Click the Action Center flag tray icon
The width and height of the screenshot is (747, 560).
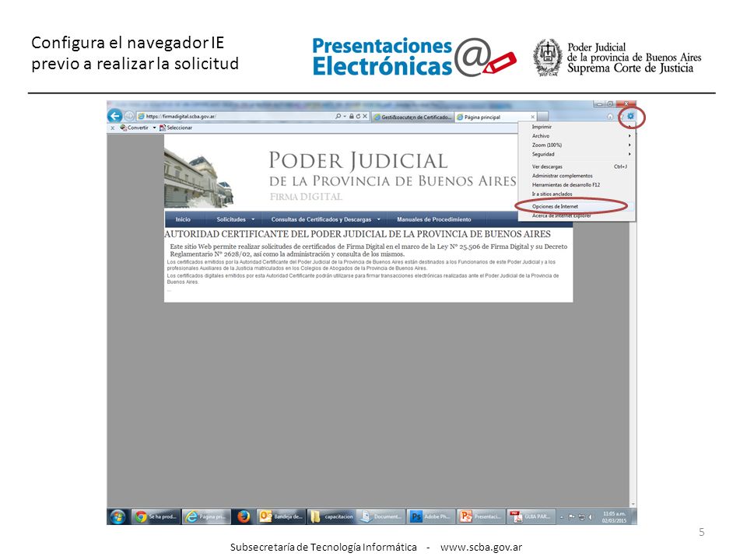point(571,517)
